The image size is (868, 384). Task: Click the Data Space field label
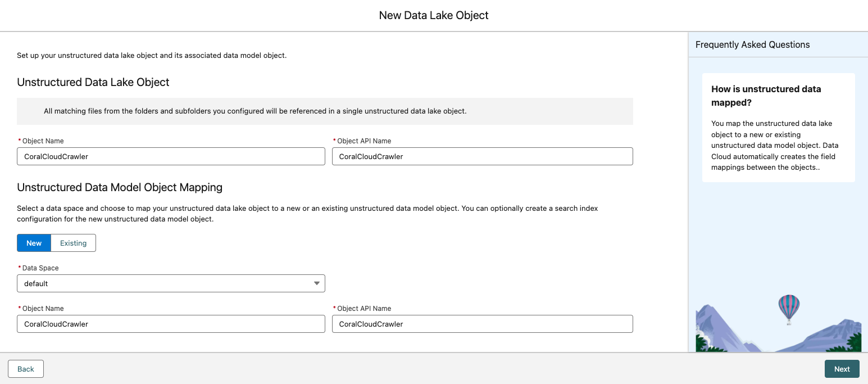coord(40,268)
